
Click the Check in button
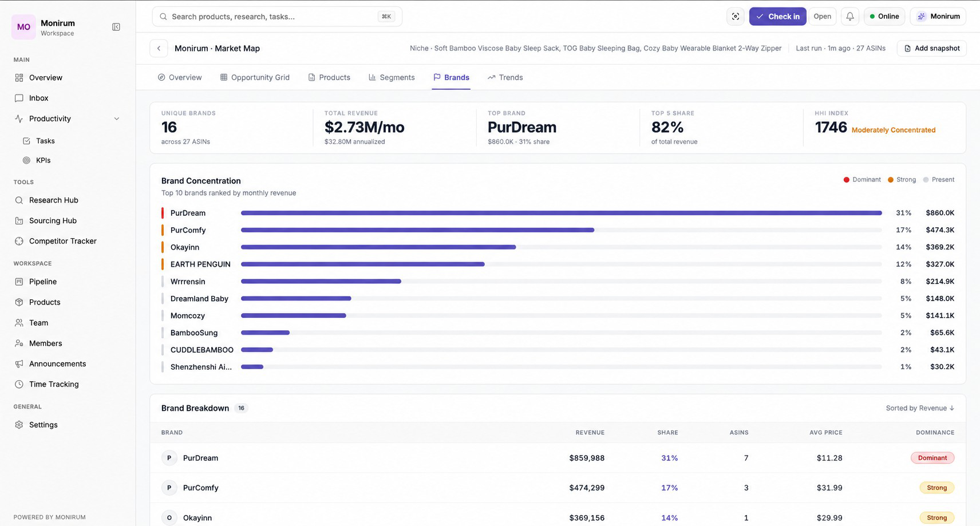[x=777, y=17]
